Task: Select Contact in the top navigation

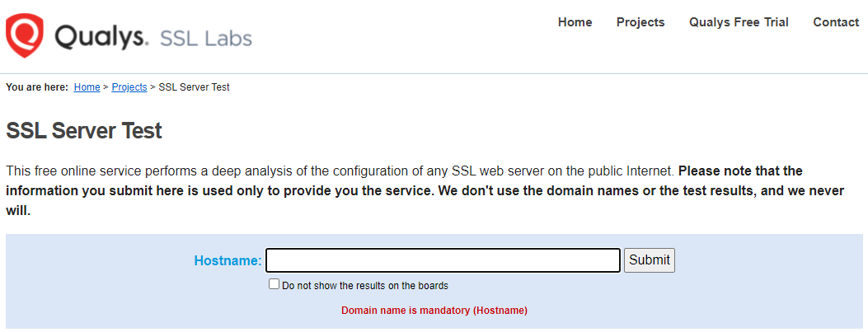Action: (836, 22)
